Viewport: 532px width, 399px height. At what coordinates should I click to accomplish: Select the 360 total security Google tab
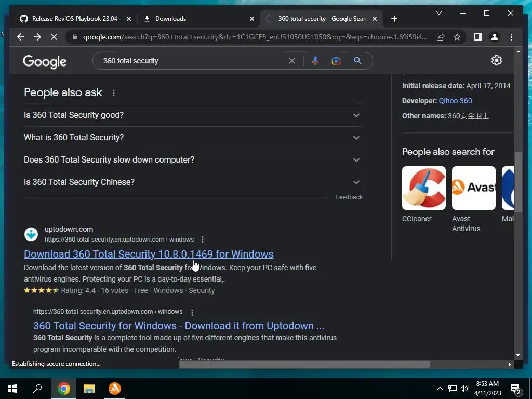[x=322, y=19]
